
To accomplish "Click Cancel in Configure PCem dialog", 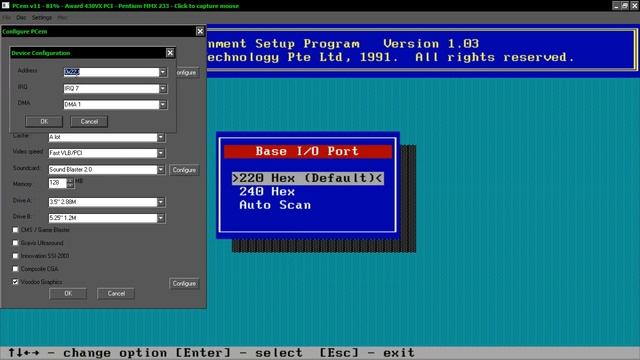I will [x=116, y=293].
